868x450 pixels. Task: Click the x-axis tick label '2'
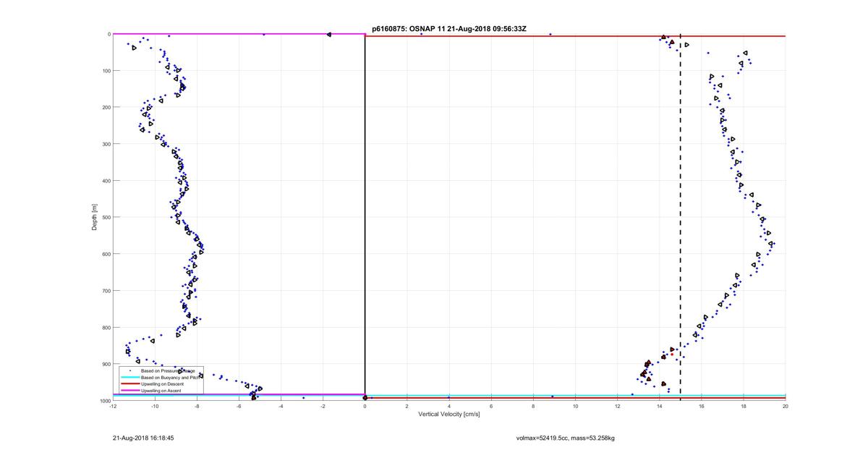pos(407,407)
